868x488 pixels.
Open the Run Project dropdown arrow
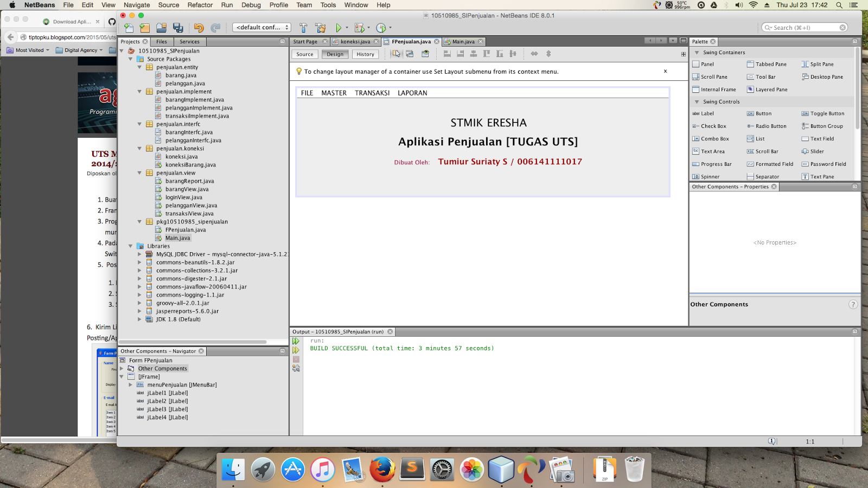(x=347, y=28)
